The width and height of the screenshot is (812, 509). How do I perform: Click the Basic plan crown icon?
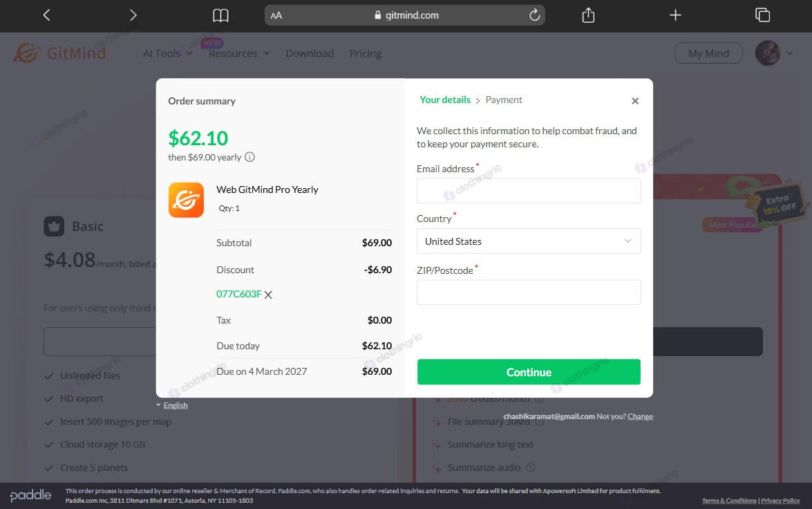tap(54, 226)
